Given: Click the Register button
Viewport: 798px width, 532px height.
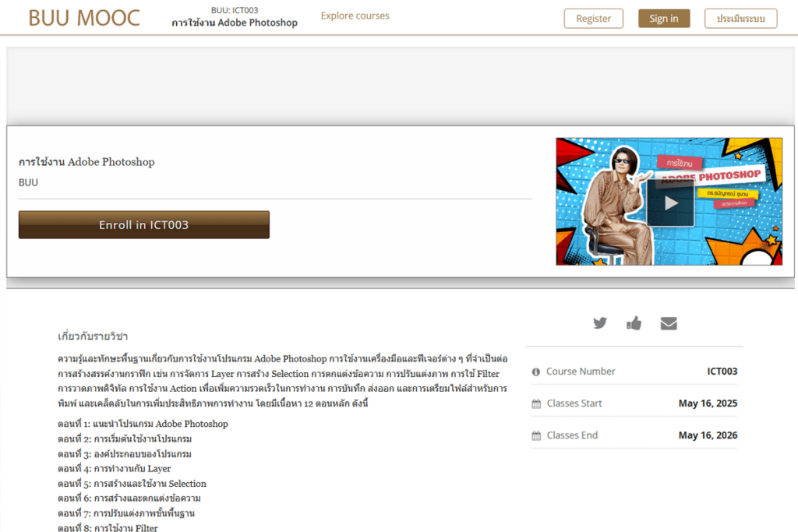Looking at the screenshot, I should pyautogui.click(x=593, y=19).
